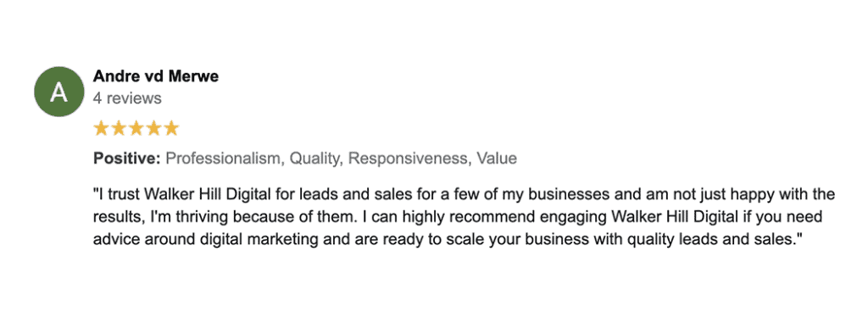Click the Professionalism attribute

[x=225, y=159]
